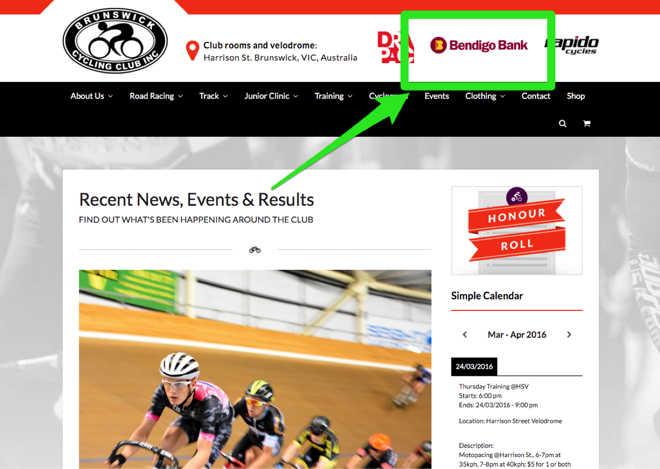
Task: Click the red location pin icon
Action: (x=192, y=51)
